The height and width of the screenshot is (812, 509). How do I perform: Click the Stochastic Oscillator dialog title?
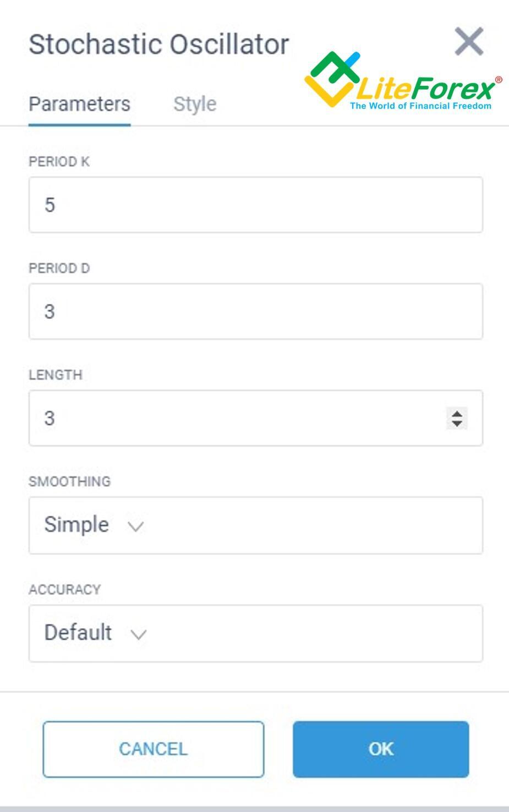tap(159, 45)
